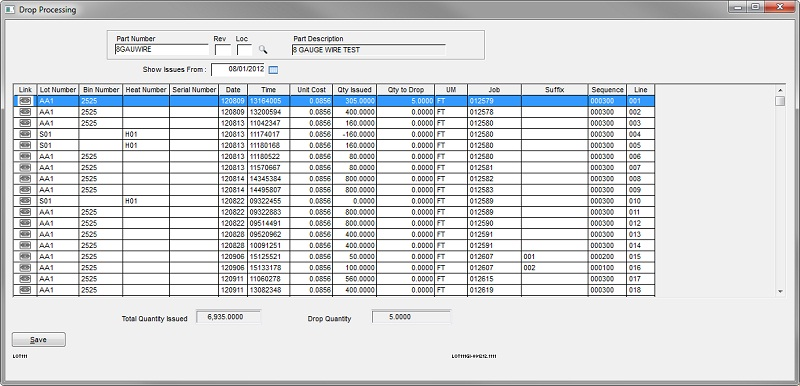
Task: Click the part number lookup magnifier icon
Action: click(263, 49)
